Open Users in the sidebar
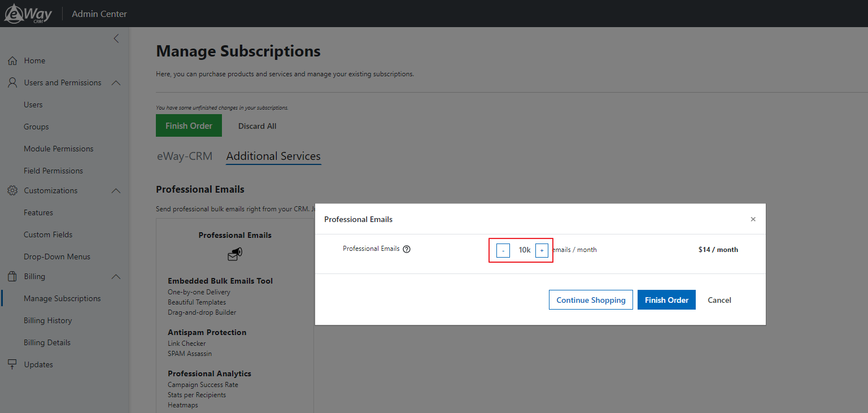The image size is (868, 413). pyautogui.click(x=33, y=105)
